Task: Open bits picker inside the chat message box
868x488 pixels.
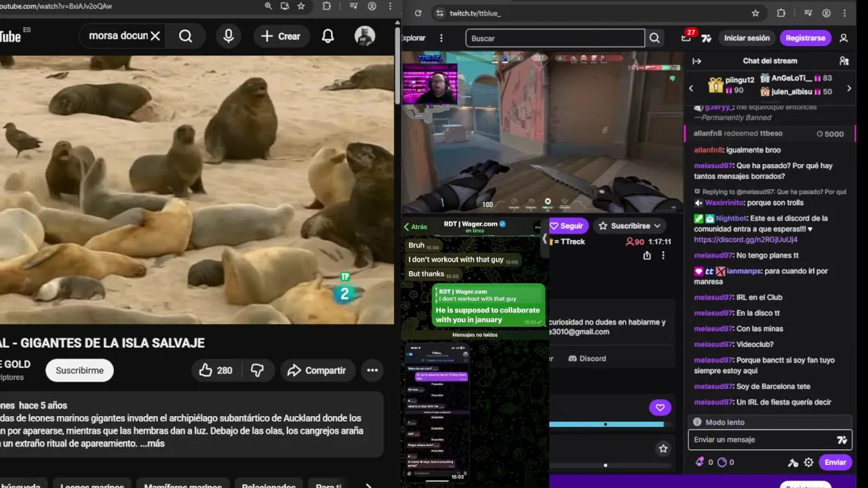Action: [842, 440]
